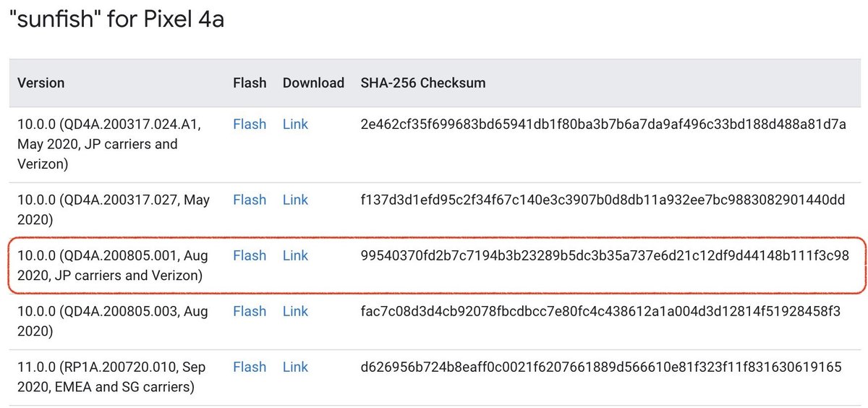
Task: Download the highlighted QD4A.200805.001 image Link
Action: [295, 255]
